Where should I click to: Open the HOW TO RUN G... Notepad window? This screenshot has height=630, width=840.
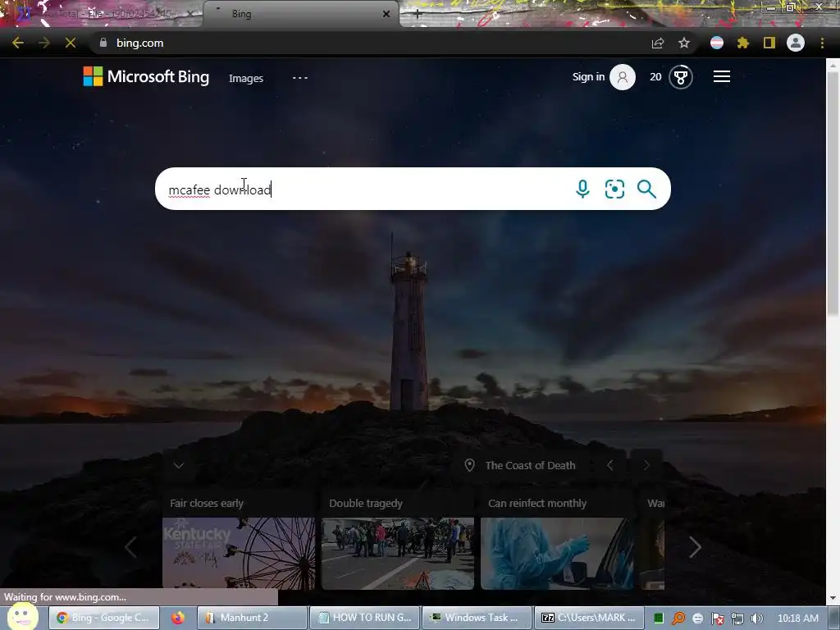[x=365, y=618]
